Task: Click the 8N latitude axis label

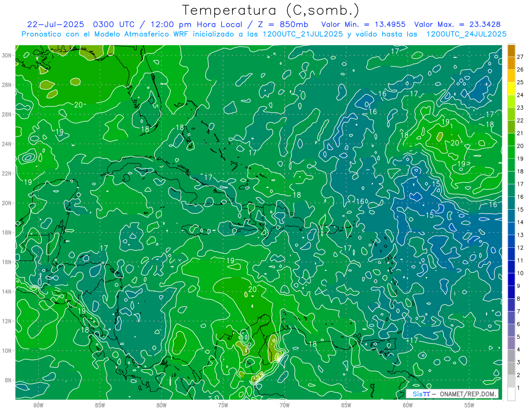Action: pos(8,380)
